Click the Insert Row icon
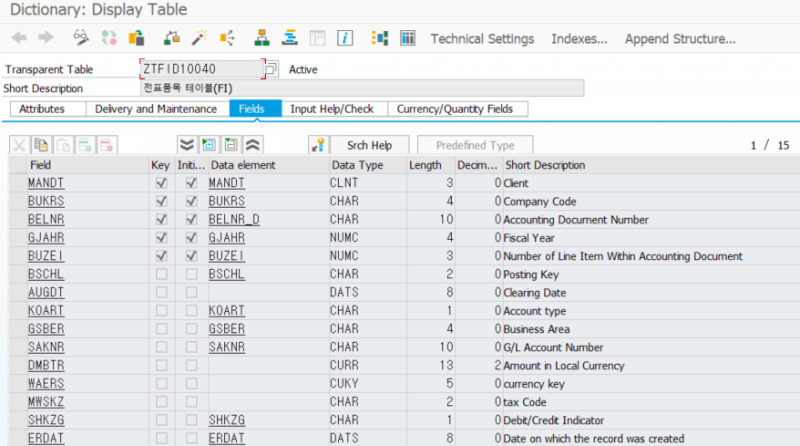 pyautogui.click(x=85, y=145)
